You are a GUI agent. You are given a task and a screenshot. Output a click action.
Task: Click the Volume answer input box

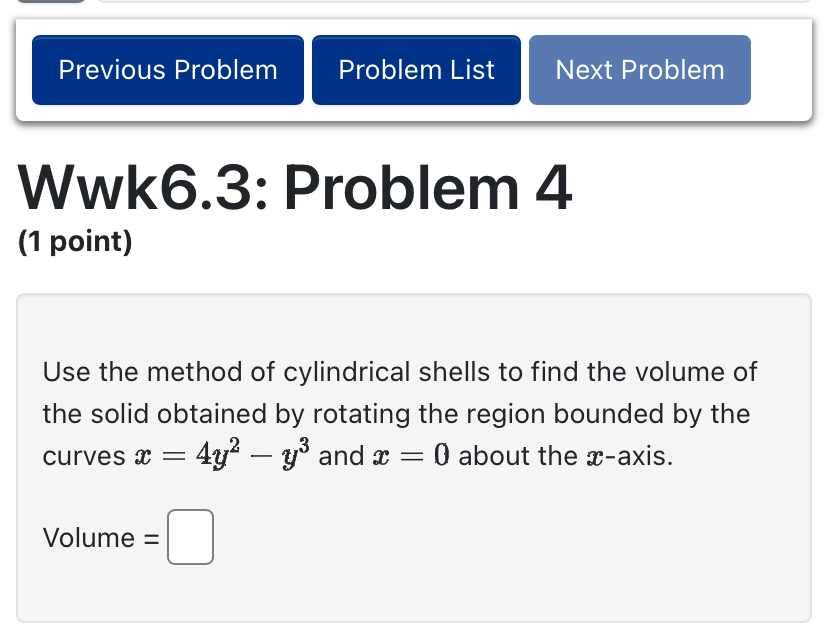190,537
